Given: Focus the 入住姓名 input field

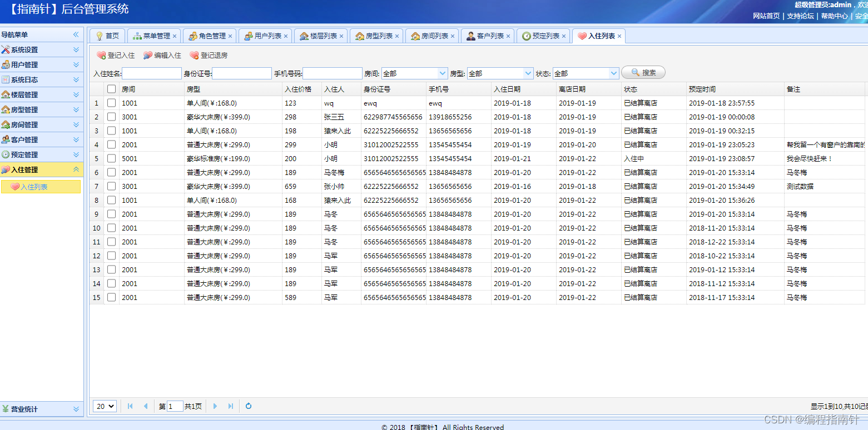Looking at the screenshot, I should [152, 73].
